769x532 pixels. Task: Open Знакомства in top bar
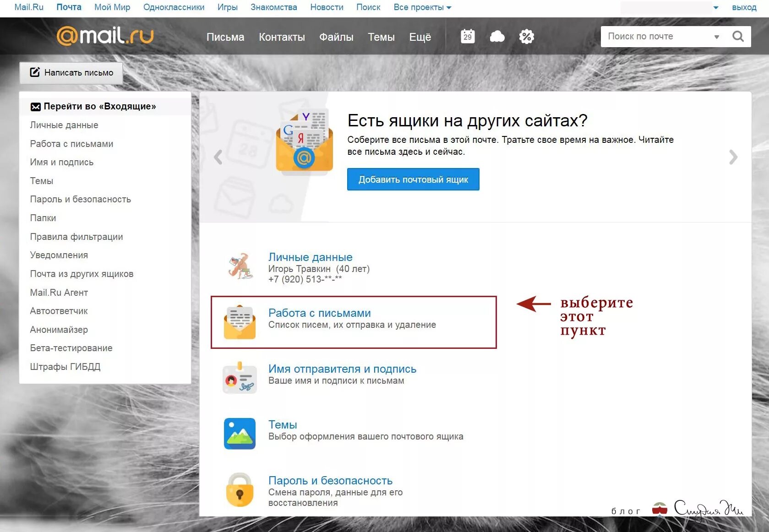(x=273, y=7)
